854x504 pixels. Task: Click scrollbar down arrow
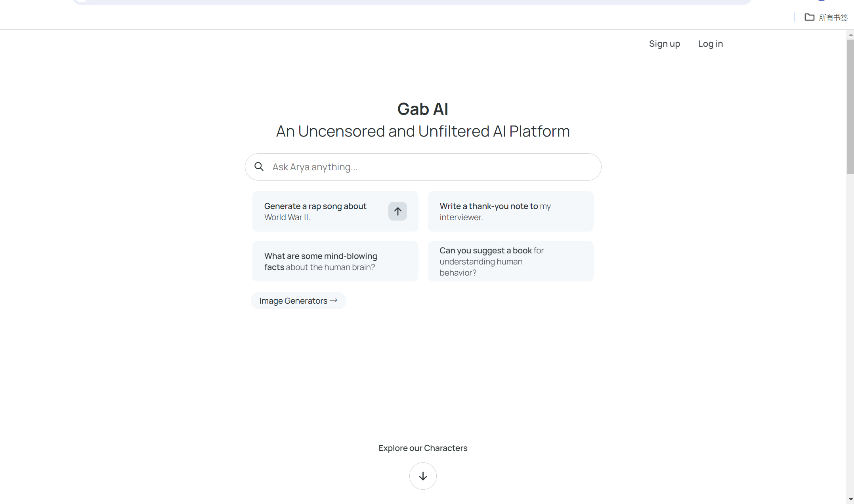pyautogui.click(x=850, y=500)
